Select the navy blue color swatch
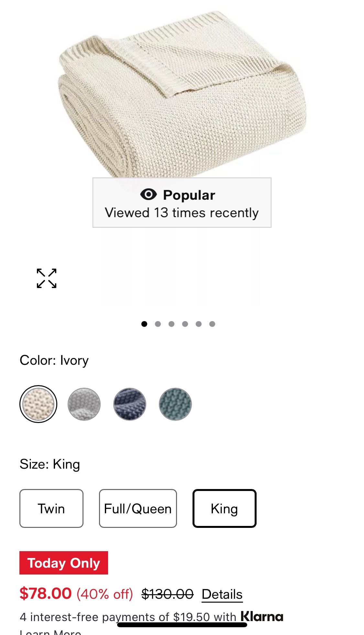 coord(130,404)
